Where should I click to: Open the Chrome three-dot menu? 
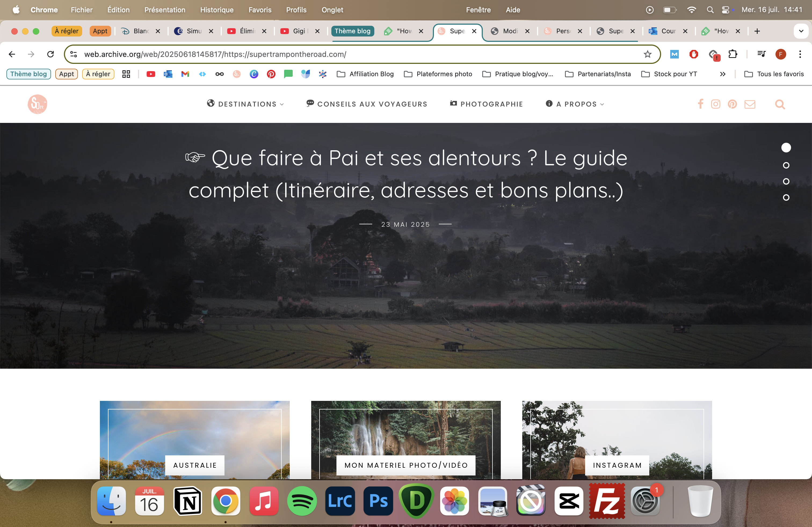(x=800, y=54)
